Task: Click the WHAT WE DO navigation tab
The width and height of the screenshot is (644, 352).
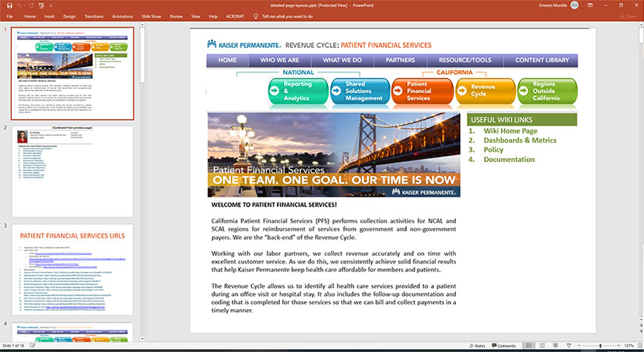Action: 343,60
